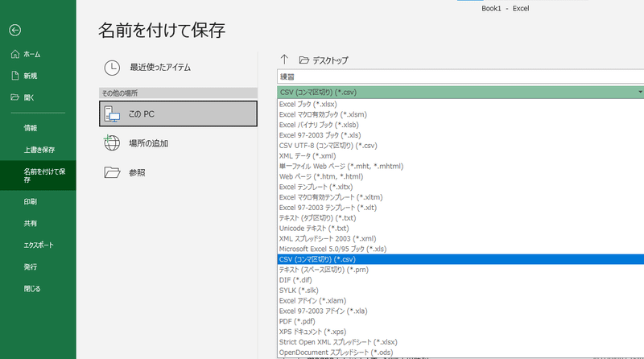Choose Excel 97-2003 ブック (*.xls) format

click(x=320, y=135)
